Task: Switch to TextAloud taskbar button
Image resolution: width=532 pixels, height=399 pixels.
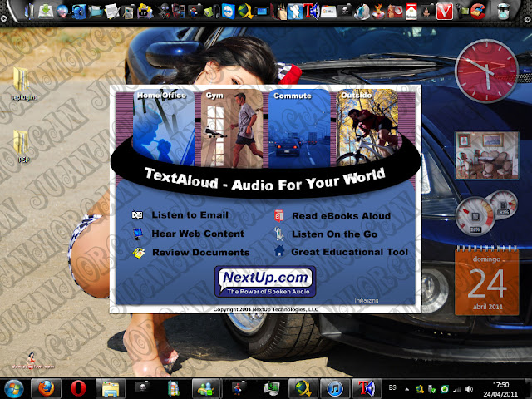Action: tap(367, 388)
